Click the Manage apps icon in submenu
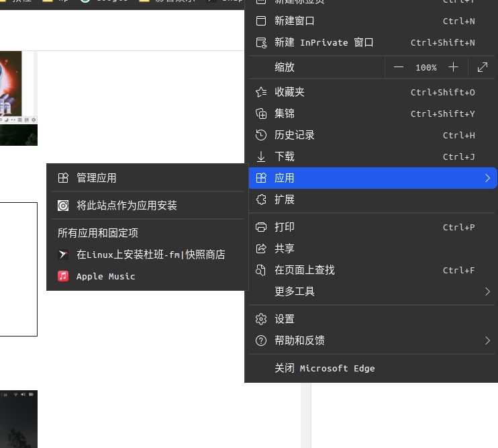Image resolution: width=498 pixels, height=448 pixels. 63,178
